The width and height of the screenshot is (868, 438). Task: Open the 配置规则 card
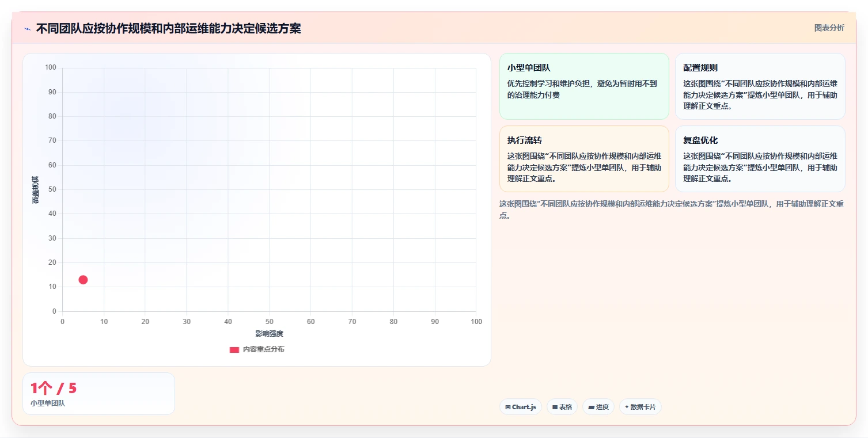760,86
